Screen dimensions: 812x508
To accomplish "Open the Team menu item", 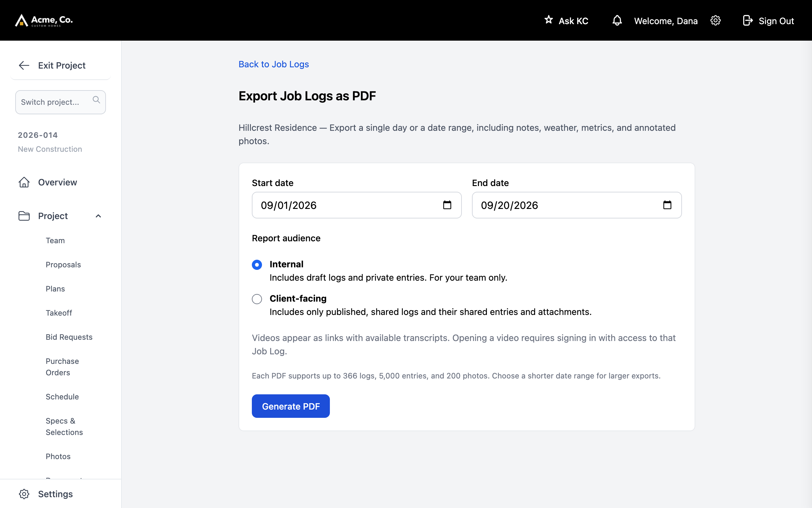I will pyautogui.click(x=56, y=241).
